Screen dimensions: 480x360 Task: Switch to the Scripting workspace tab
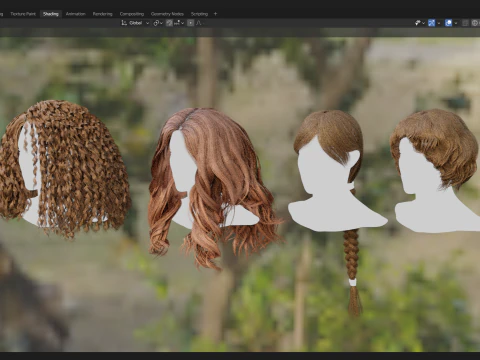[x=199, y=14]
